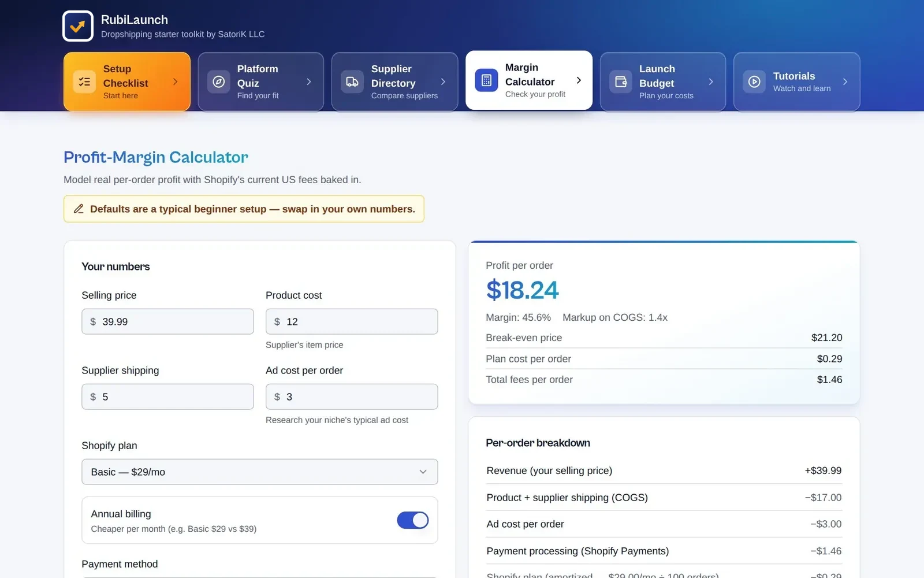Screen dimensions: 924x578
Task: Open the Tutorials tab
Action: (797, 81)
